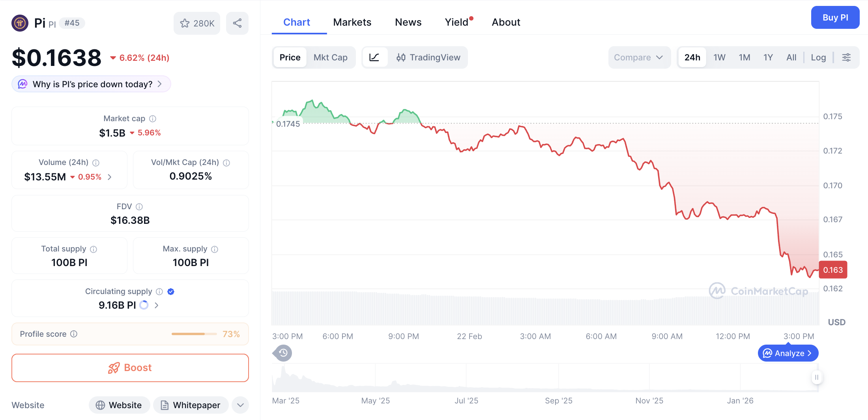Screen dimensions: 868x420
Task: Switch the time range to 1Y
Action: [x=768, y=57]
